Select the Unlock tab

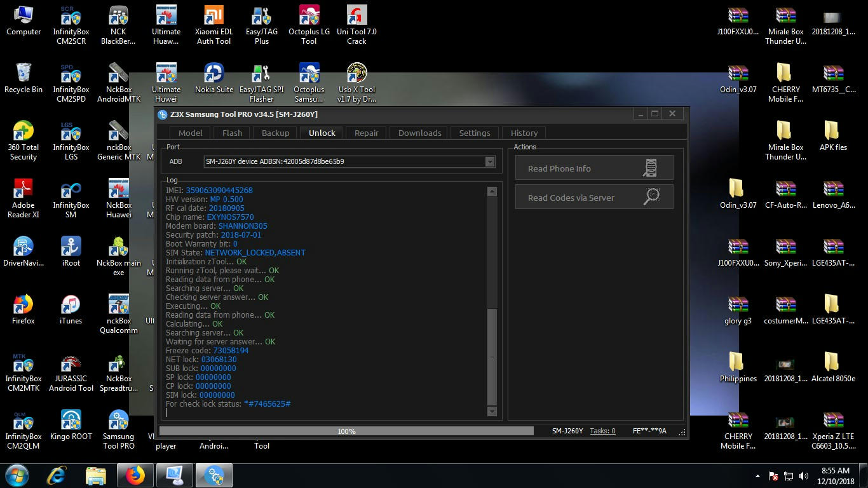click(x=322, y=133)
